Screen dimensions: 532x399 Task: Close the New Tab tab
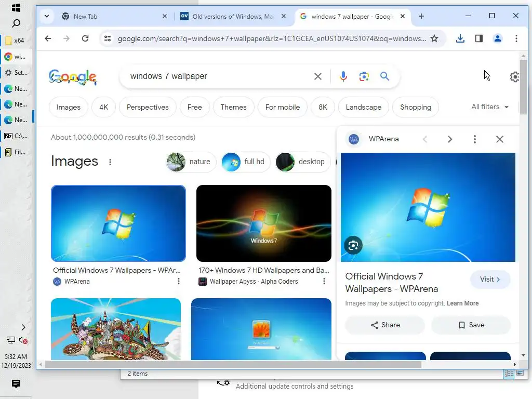pos(165,16)
